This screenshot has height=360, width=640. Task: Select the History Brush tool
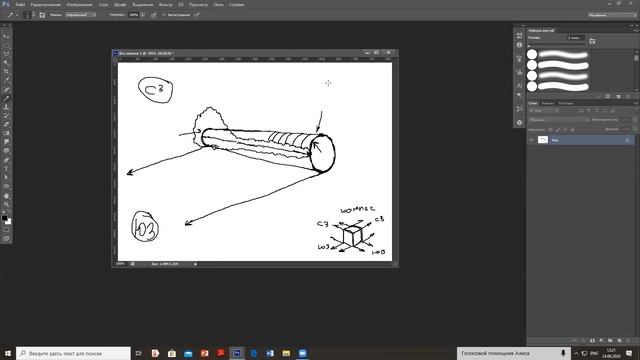(6, 116)
